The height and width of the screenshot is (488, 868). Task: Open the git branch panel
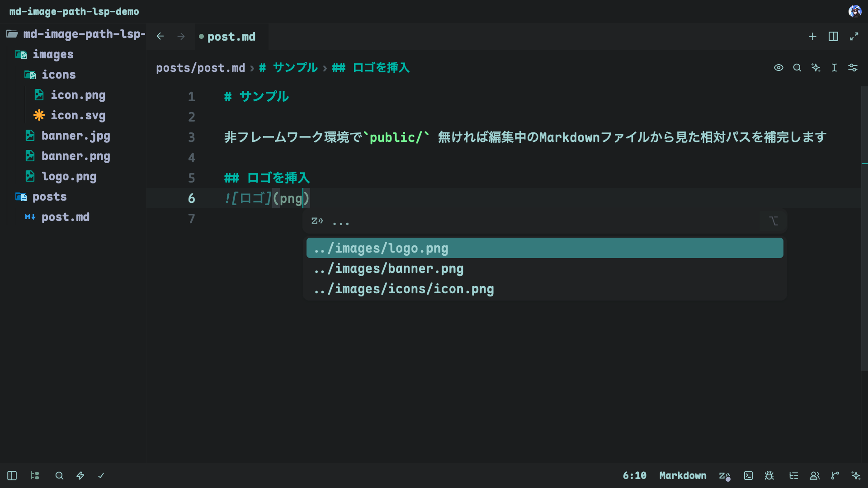click(835, 475)
